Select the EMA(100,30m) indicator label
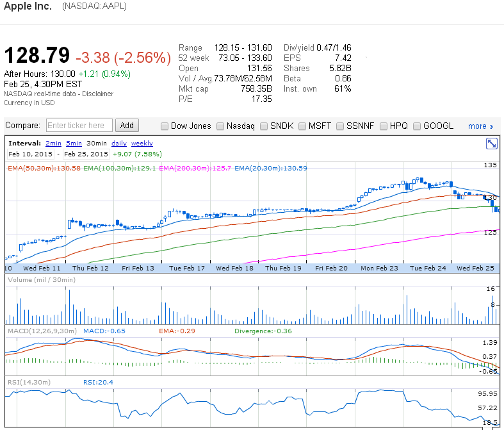 click(120, 168)
